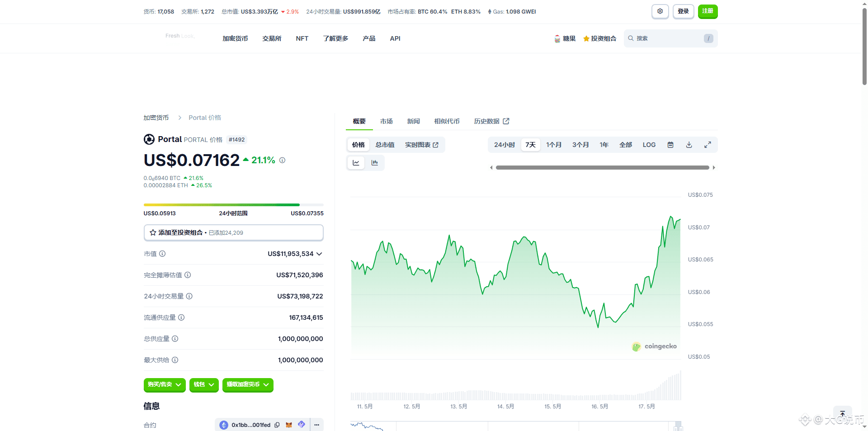Open the chart date range calendar icon
868x431 pixels.
[x=670, y=145]
